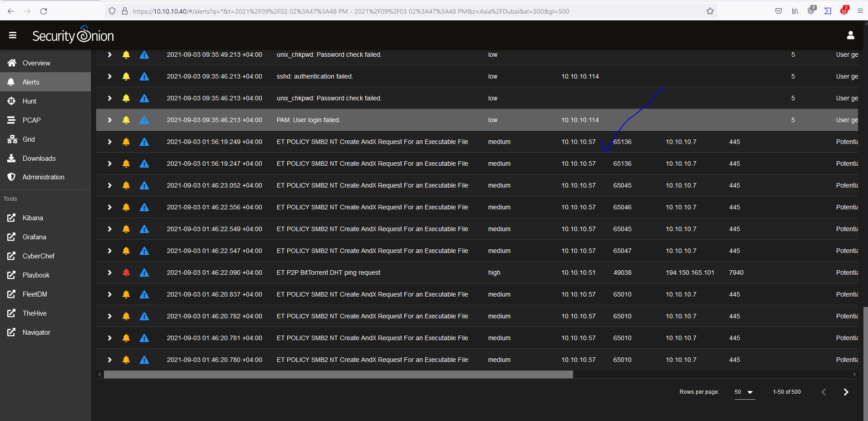Bookmark this page with the star icon
Viewport: 868px width, 421px height.
point(710,11)
